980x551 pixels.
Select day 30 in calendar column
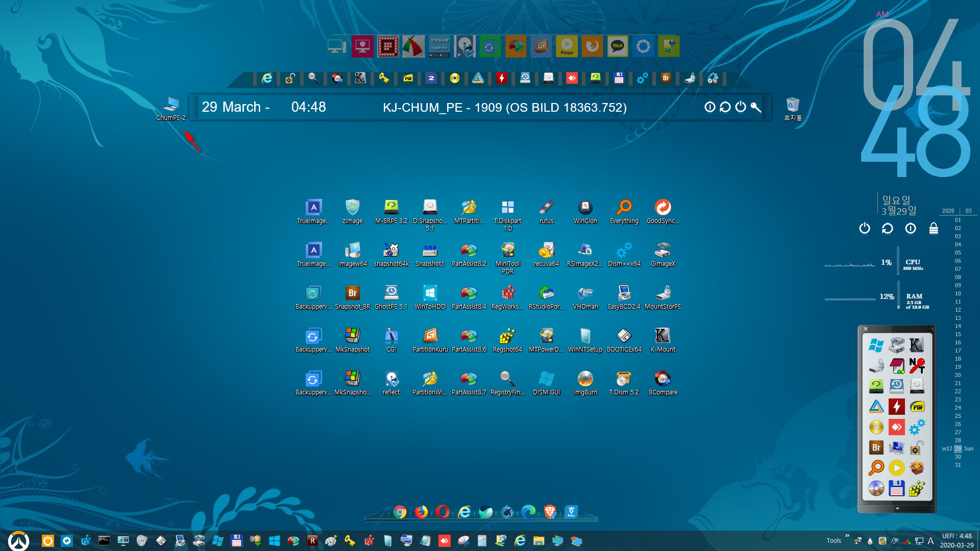click(x=958, y=457)
